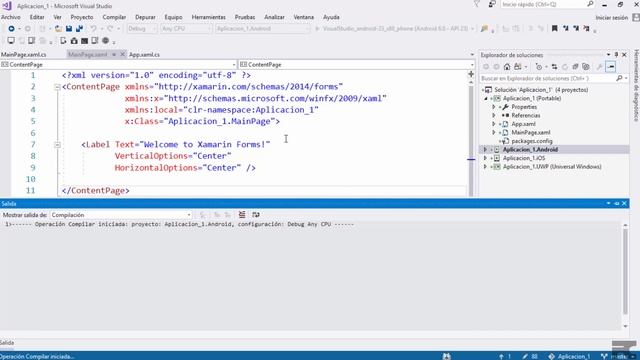This screenshot has width=640, height=360.
Task: Pin the Explorador de soluciones panel
Action: click(616, 55)
